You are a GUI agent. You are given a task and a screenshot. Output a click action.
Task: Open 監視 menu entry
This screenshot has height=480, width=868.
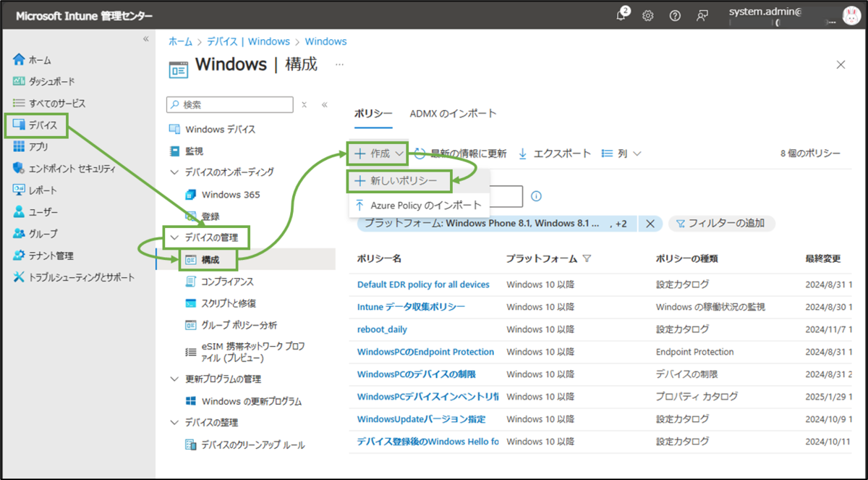186,151
